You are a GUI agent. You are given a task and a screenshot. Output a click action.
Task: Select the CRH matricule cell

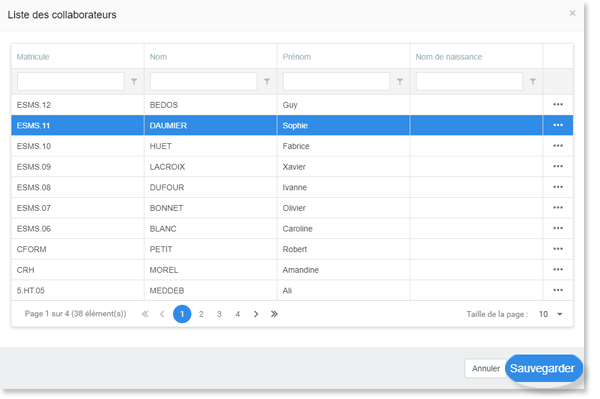pos(77,270)
